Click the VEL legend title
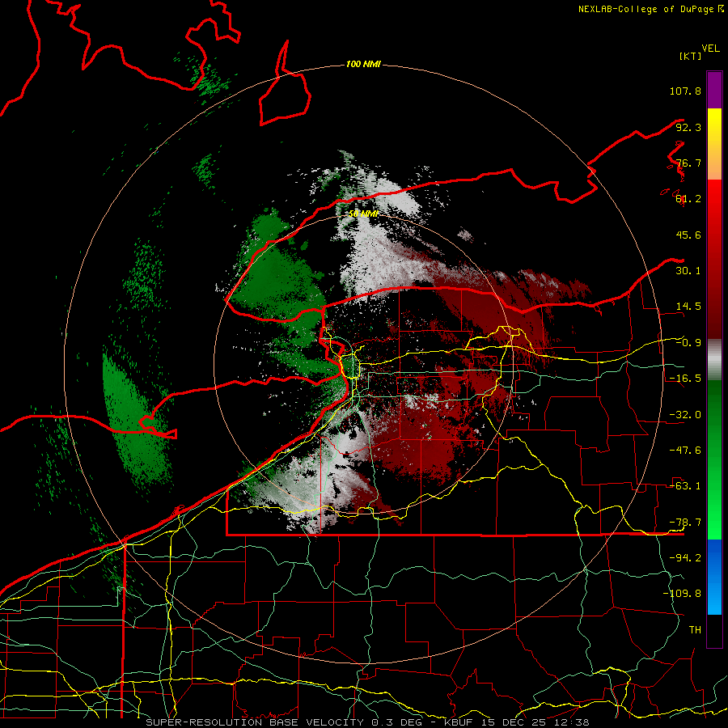This screenshot has height=728, width=728. 710,49
